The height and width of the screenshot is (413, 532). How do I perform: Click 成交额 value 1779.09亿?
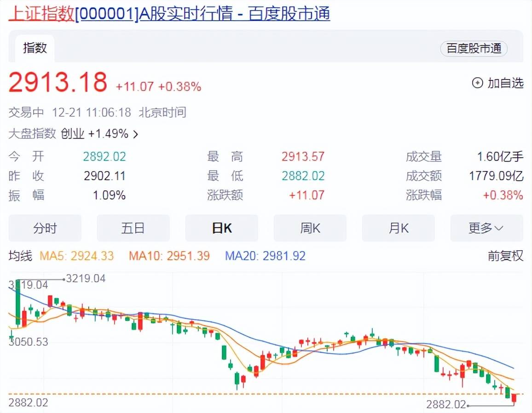[x=496, y=176]
